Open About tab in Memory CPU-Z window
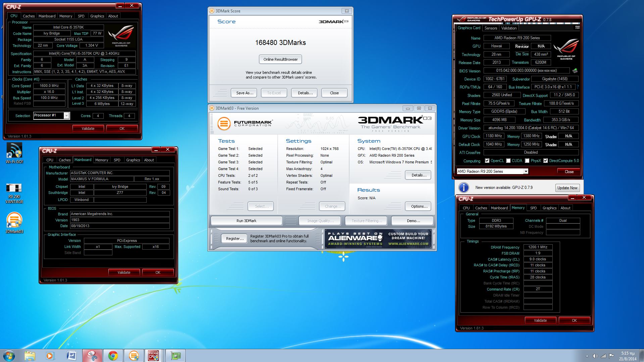This screenshot has height=362, width=644. (565, 208)
